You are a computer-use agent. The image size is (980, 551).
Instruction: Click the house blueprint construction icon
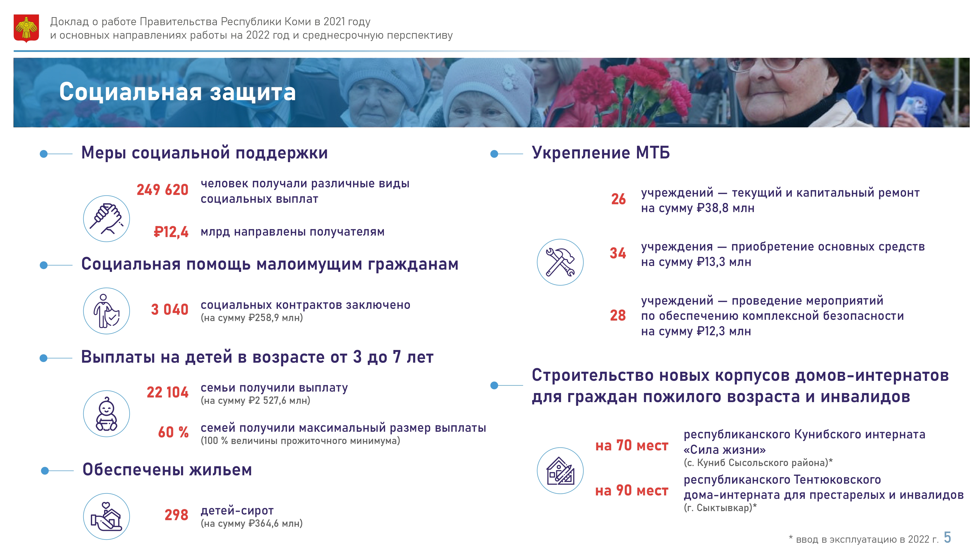click(560, 471)
